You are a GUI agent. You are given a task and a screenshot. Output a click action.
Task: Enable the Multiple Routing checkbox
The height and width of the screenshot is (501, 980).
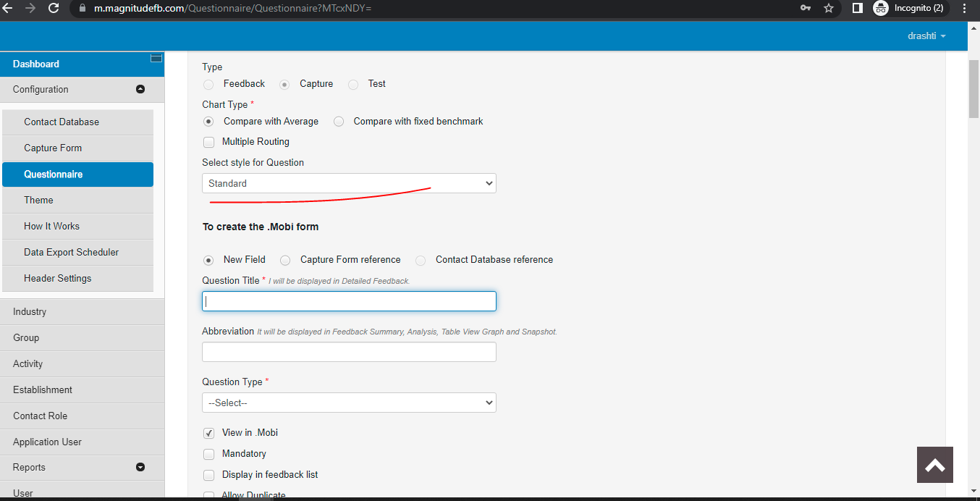tap(209, 142)
